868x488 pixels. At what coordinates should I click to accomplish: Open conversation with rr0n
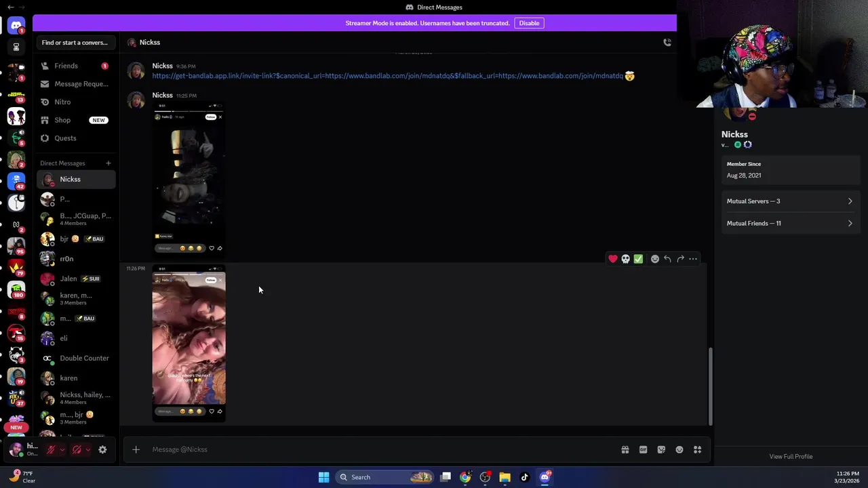76,259
